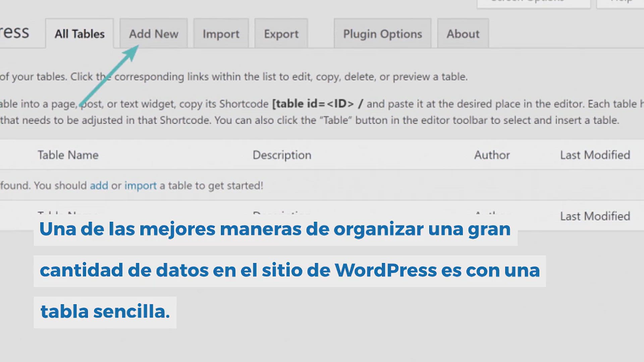Open the Plugin Options tab
Screen dimensions: 644x362
pos(382,34)
